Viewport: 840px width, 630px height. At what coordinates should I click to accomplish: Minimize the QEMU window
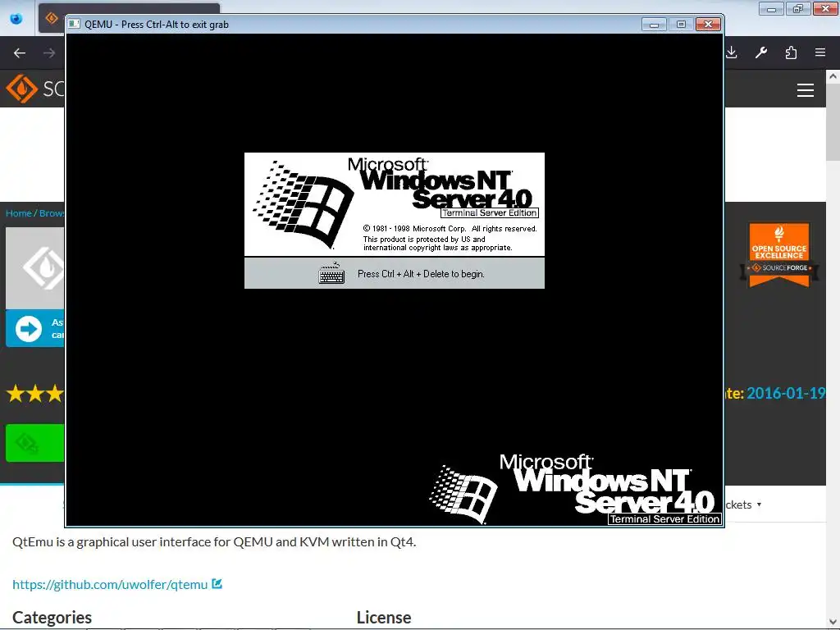654,25
